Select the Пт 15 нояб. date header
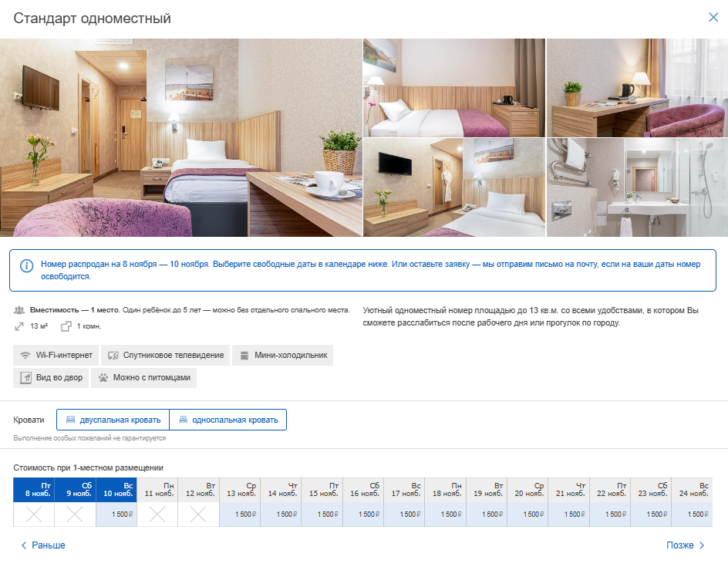728x567 pixels. 322,490
